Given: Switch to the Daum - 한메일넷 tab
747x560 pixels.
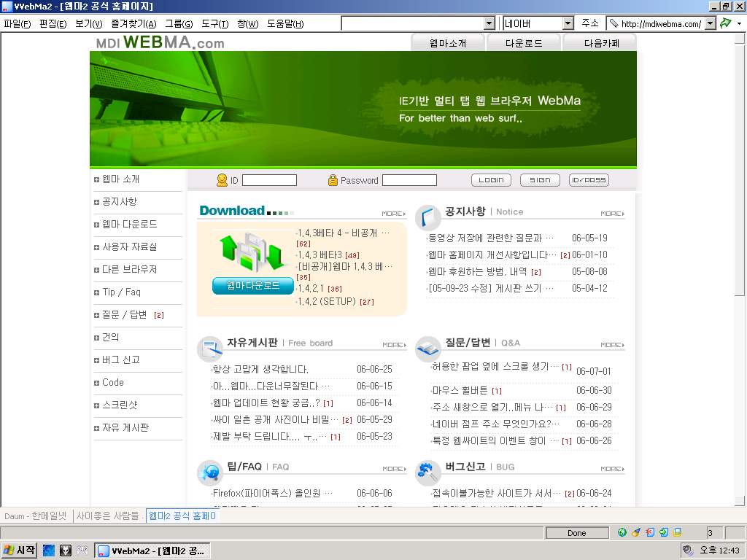Looking at the screenshot, I should pyautogui.click(x=36, y=516).
